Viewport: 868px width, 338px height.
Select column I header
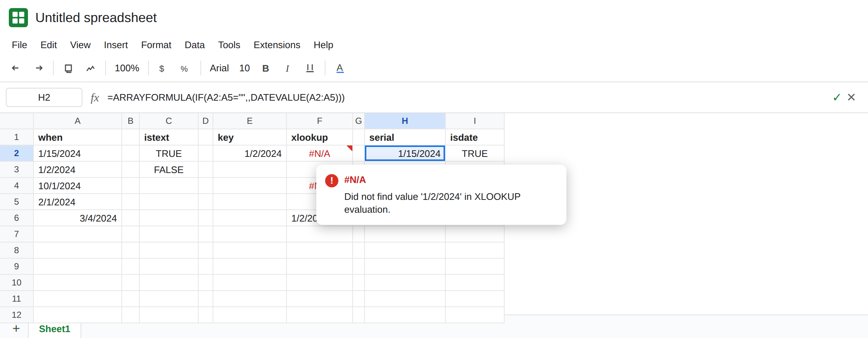(475, 121)
